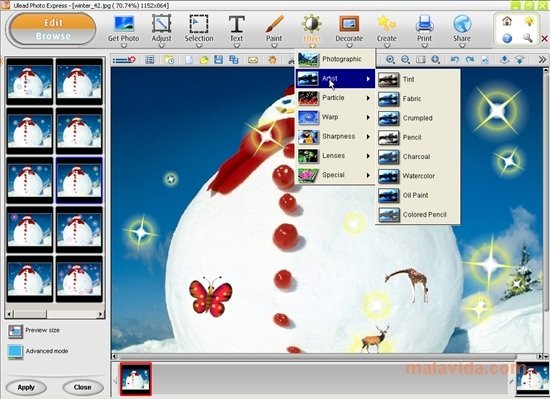
Task: Open the dropdown arrow under Selection
Action: pyautogui.click(x=199, y=46)
